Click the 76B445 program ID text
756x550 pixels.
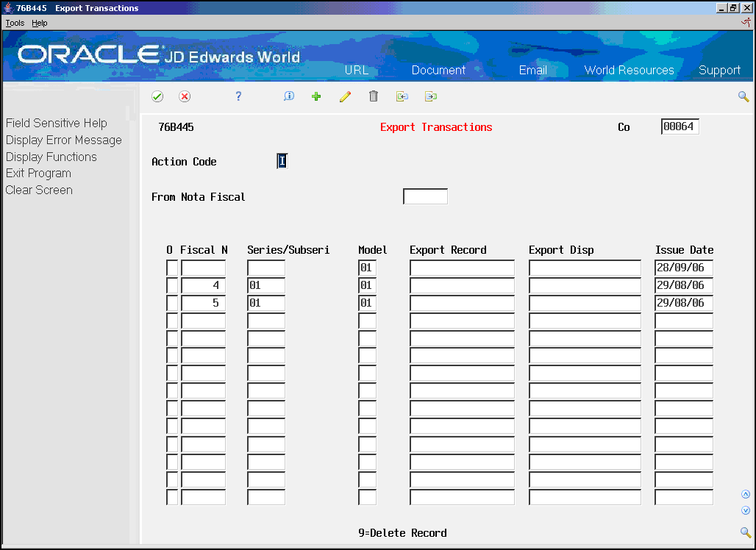pos(176,127)
